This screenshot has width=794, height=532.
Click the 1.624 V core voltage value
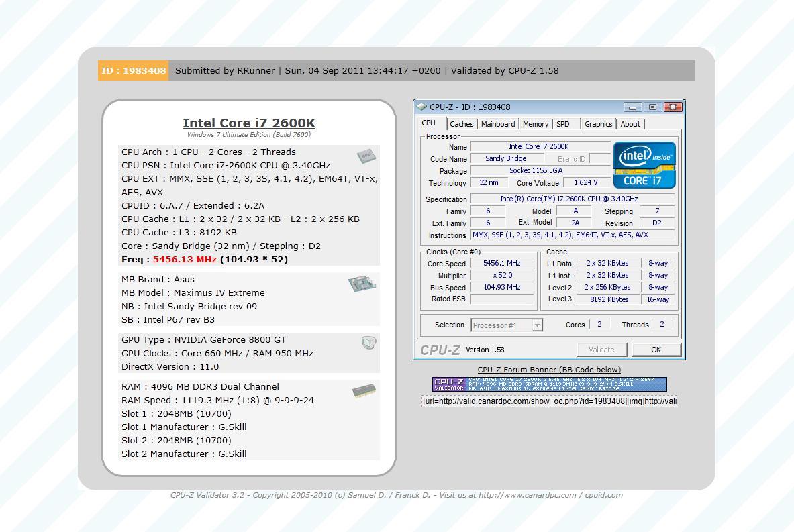click(585, 182)
